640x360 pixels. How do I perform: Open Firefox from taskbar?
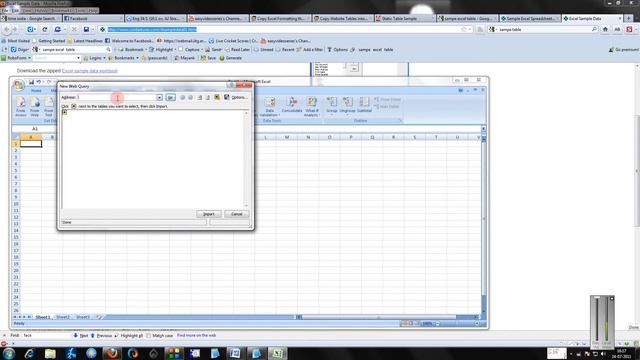[x=112, y=353]
